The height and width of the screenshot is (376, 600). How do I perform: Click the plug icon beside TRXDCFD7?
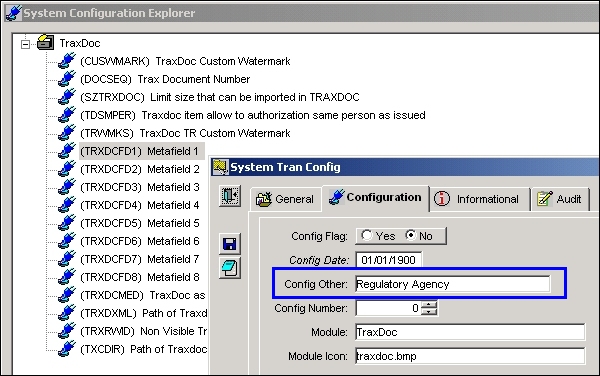click(x=67, y=259)
